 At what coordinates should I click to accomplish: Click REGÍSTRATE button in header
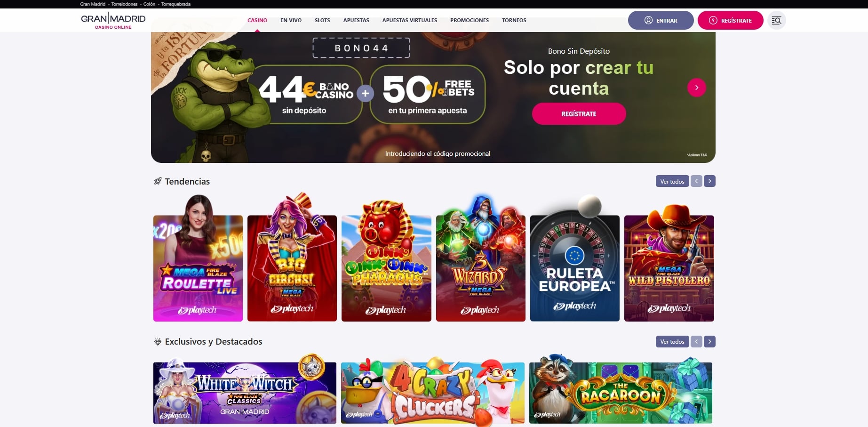[730, 20]
